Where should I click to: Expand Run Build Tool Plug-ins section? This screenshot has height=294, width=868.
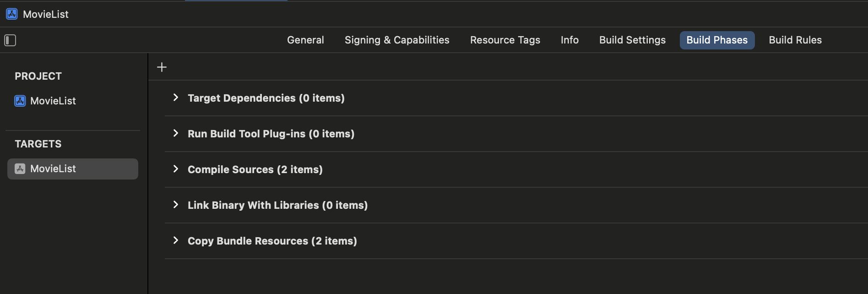coord(176,133)
